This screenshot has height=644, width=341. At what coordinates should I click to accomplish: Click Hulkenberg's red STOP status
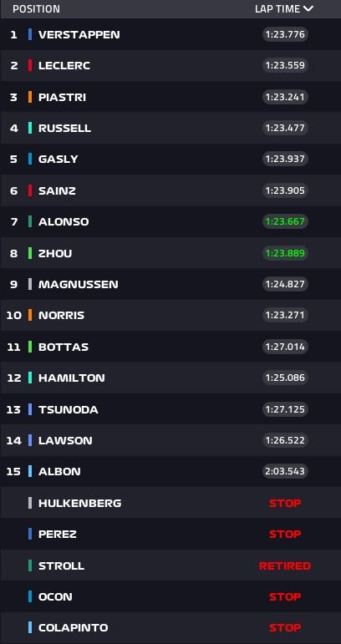pos(285,503)
